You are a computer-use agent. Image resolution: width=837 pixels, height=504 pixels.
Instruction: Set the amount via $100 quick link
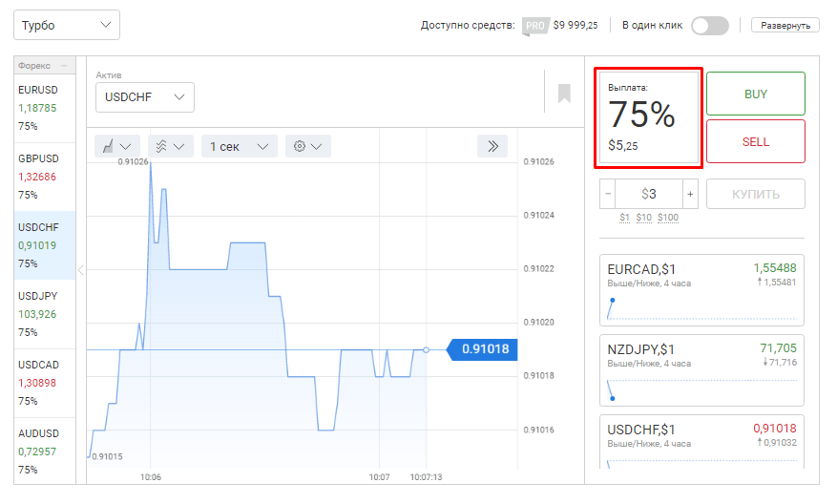[668, 218]
